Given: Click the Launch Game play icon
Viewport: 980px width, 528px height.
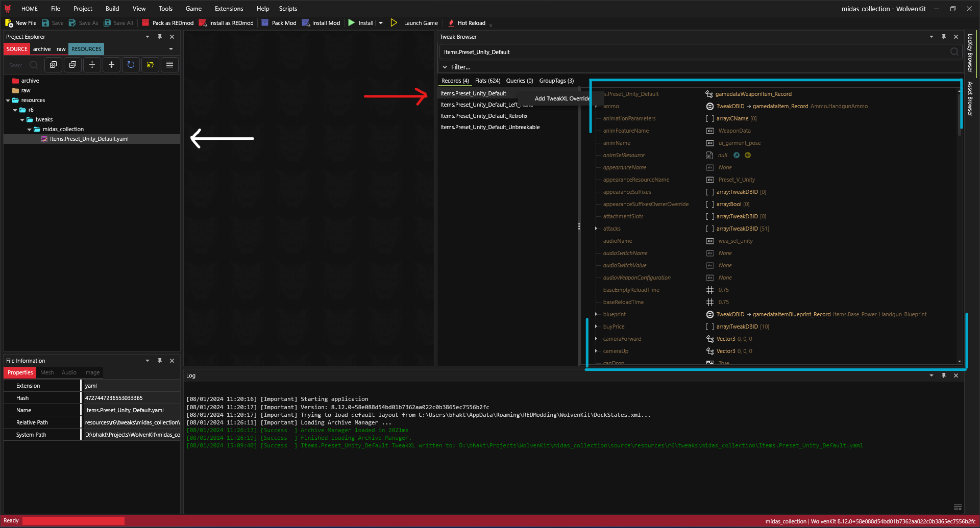Looking at the screenshot, I should [x=394, y=23].
